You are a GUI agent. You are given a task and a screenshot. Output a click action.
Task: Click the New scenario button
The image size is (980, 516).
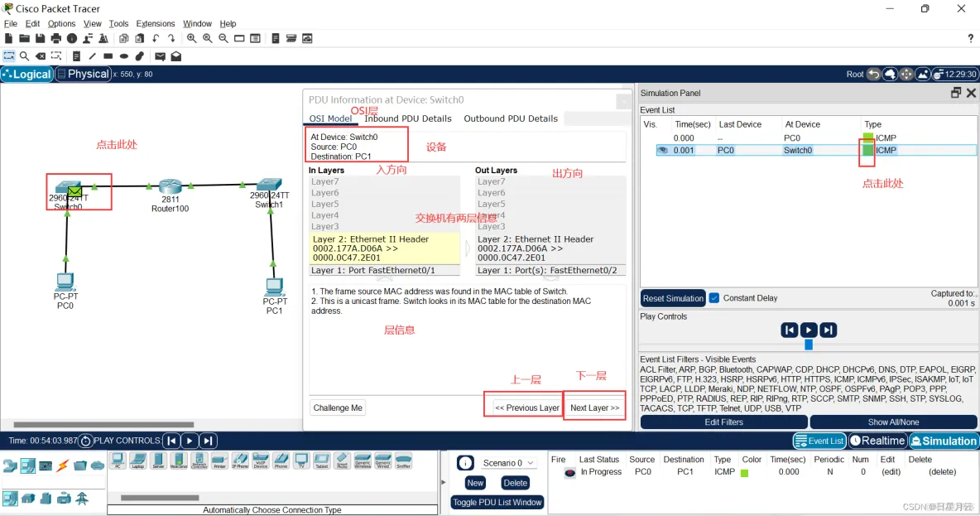[x=475, y=483]
